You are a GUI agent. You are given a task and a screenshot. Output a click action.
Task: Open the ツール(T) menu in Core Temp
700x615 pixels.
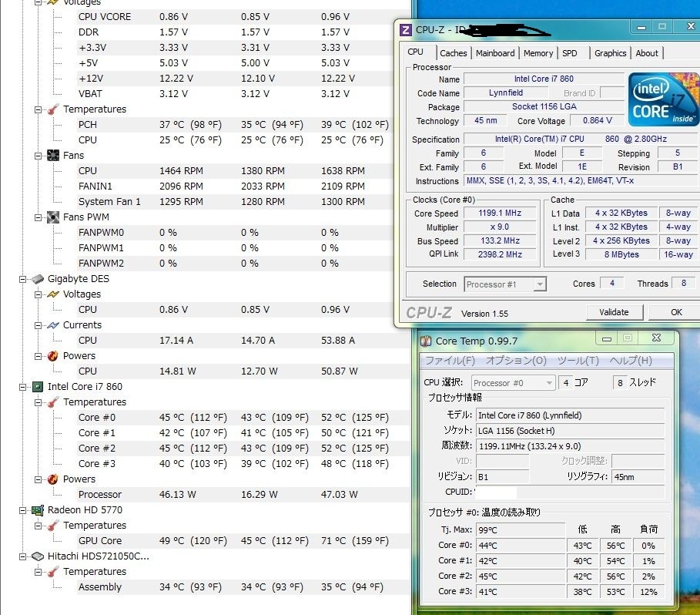point(578,361)
